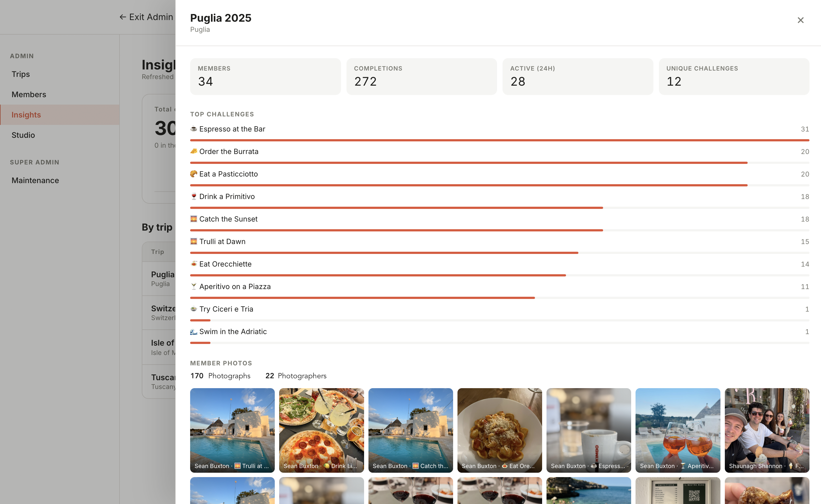The height and width of the screenshot is (504, 821).
Task: Click the Trulli at Dawn progress bar
Action: 384,253
